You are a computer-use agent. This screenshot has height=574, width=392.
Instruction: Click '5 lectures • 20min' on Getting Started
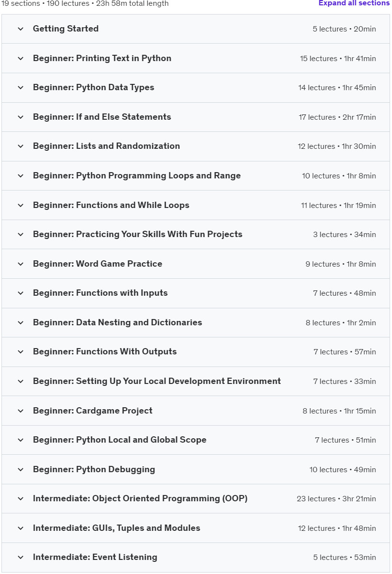point(344,29)
